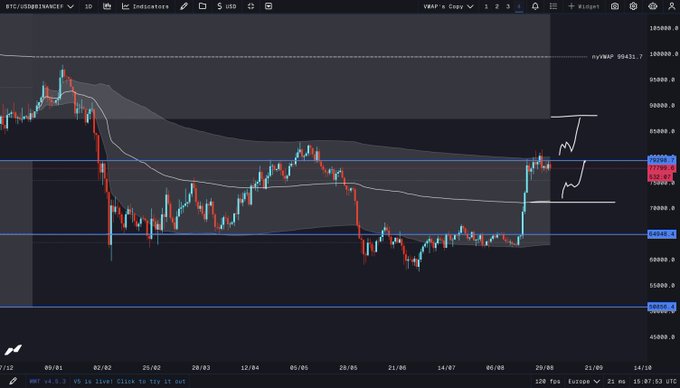Open the list panel icon
The image size is (680, 388).
point(553,6)
